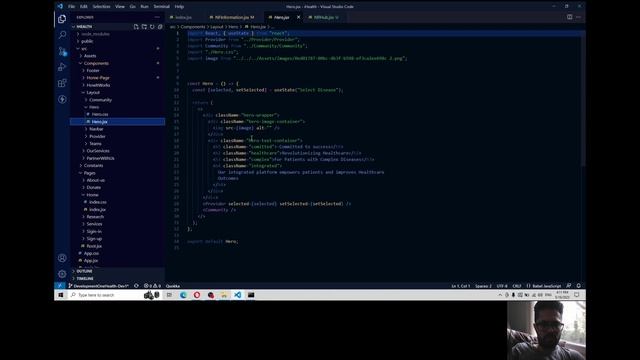Image resolution: width=640 pixels, height=360 pixels.
Task: Click the Collapse Folders icon in the explorer
Action: pyautogui.click(x=160, y=27)
